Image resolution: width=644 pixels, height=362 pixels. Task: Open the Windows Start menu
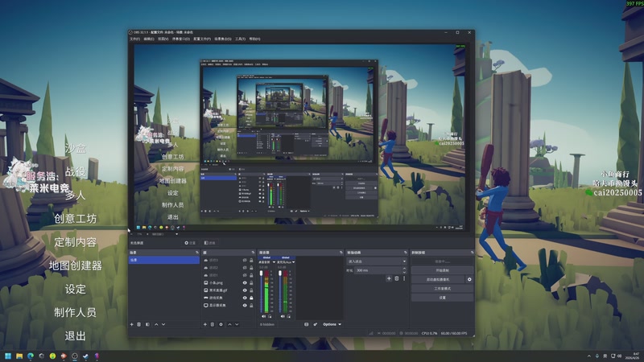click(x=8, y=356)
